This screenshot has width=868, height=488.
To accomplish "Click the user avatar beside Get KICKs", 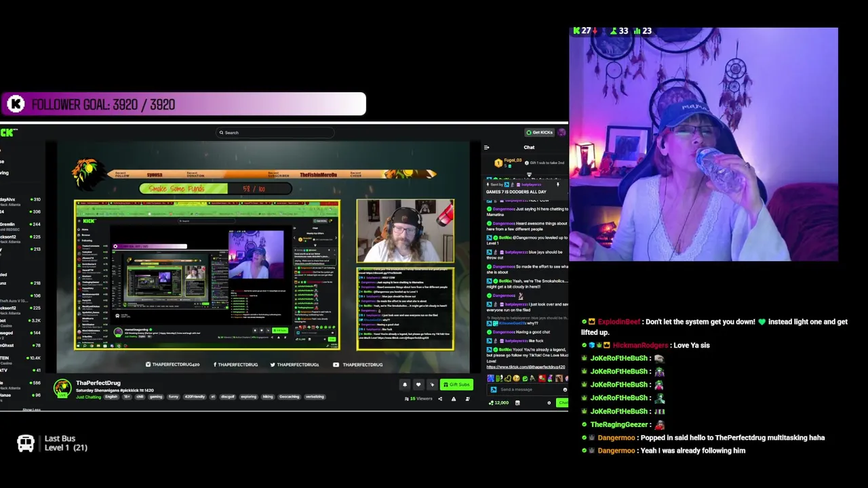I will (561, 133).
